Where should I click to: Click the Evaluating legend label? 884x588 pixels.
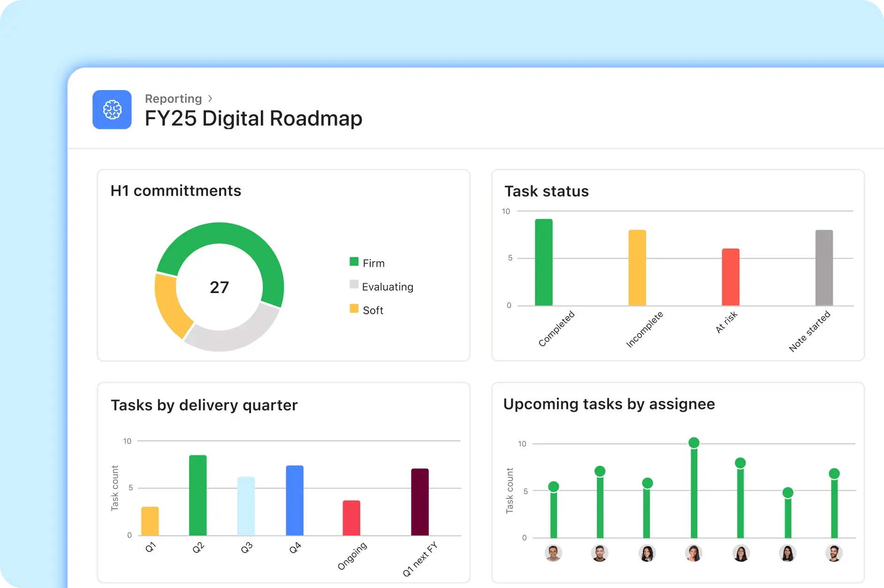(x=388, y=286)
